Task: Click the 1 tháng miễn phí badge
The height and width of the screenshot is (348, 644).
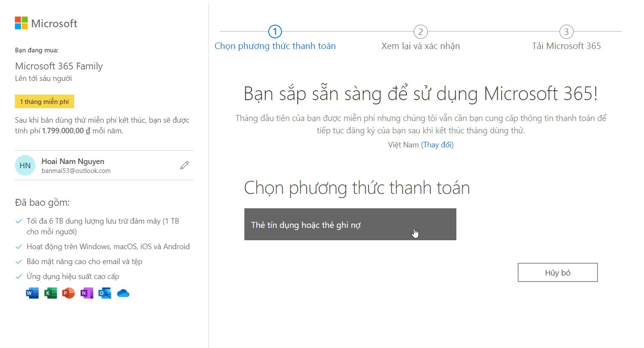Action: click(x=44, y=102)
